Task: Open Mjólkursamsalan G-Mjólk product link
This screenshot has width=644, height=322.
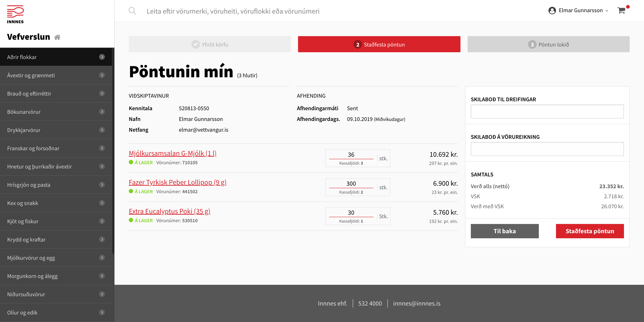Action: 172,153
